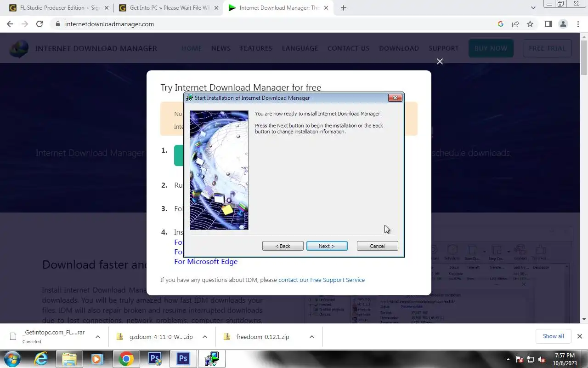Expand options for gzdoom zip download
Viewport: 588px width, 368px height.
pyautogui.click(x=205, y=337)
